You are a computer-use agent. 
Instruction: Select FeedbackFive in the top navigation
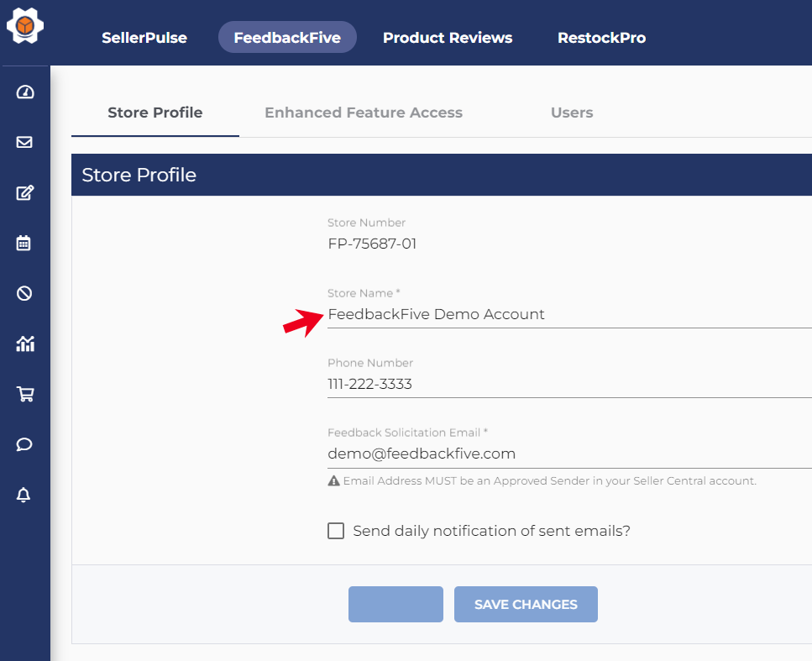(x=287, y=38)
